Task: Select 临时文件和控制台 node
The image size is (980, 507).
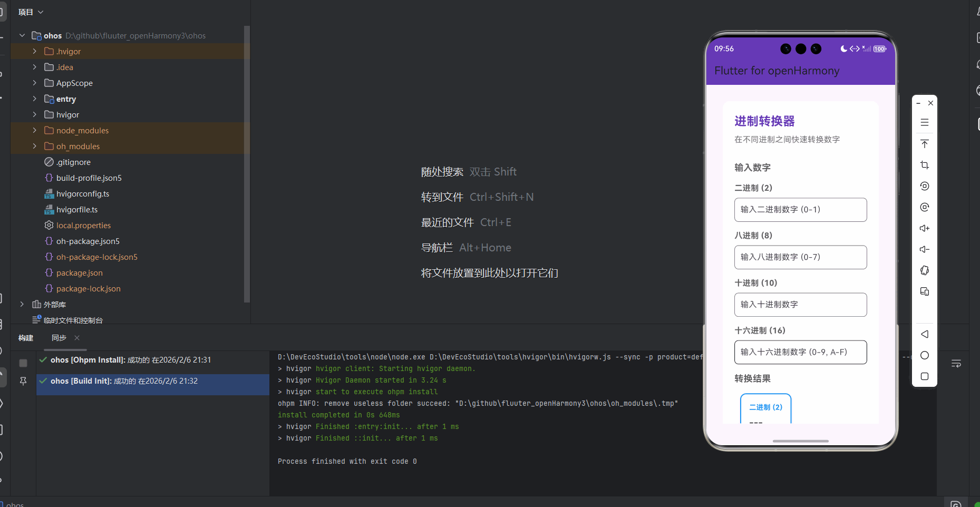Action: 73,320
